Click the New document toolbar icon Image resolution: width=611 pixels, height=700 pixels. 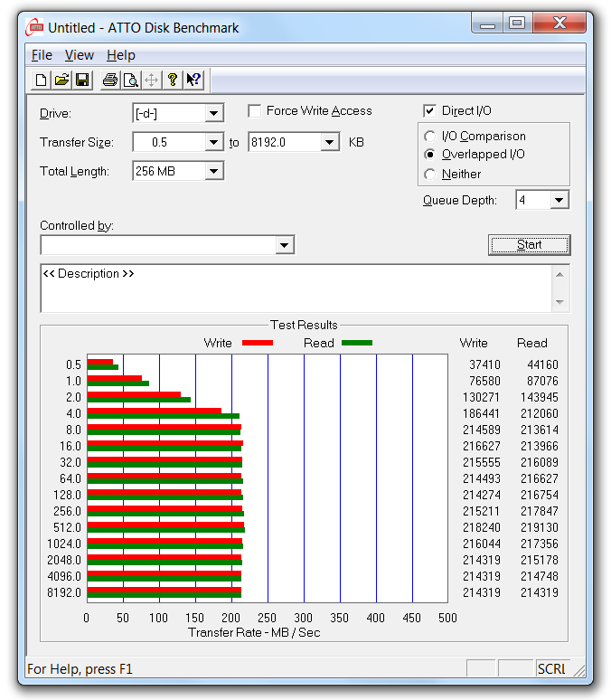41,80
